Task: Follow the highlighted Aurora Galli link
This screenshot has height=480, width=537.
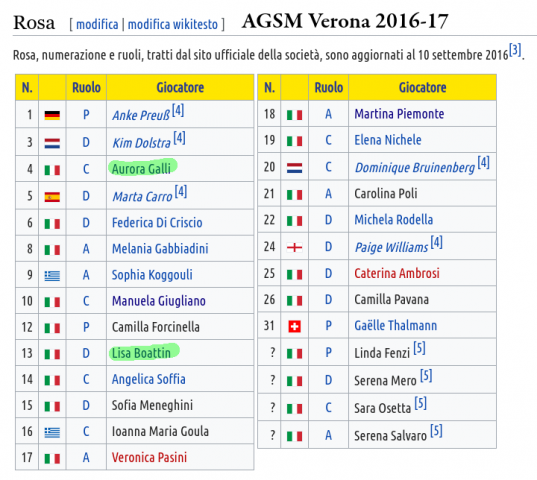Action: 141,169
